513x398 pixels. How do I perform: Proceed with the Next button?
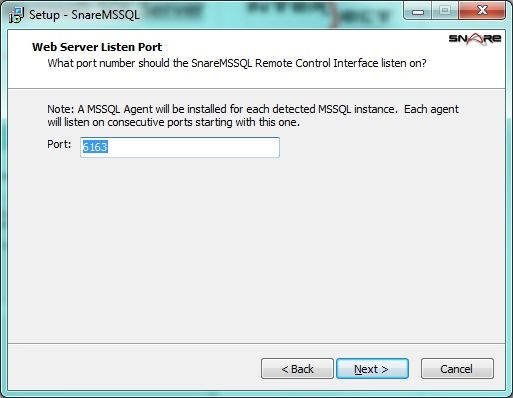point(372,369)
